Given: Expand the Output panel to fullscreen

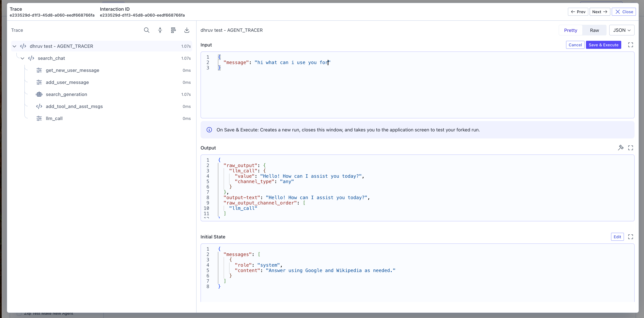Looking at the screenshot, I should pyautogui.click(x=630, y=148).
